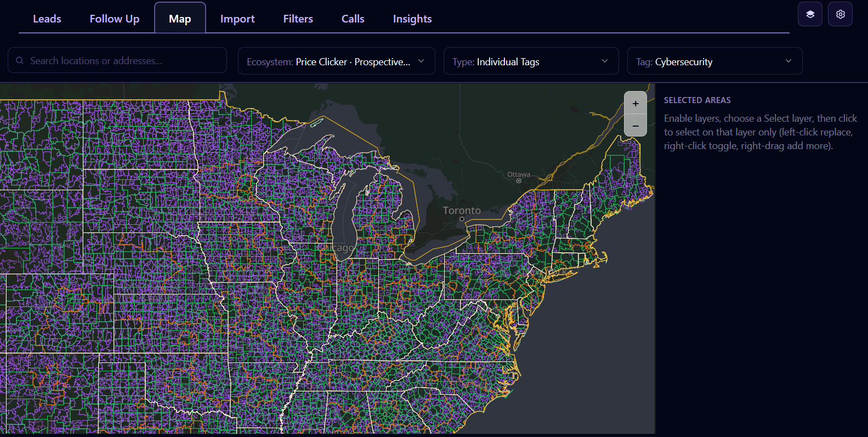Switch to the Leads tab
The image size is (868, 437).
click(x=47, y=19)
